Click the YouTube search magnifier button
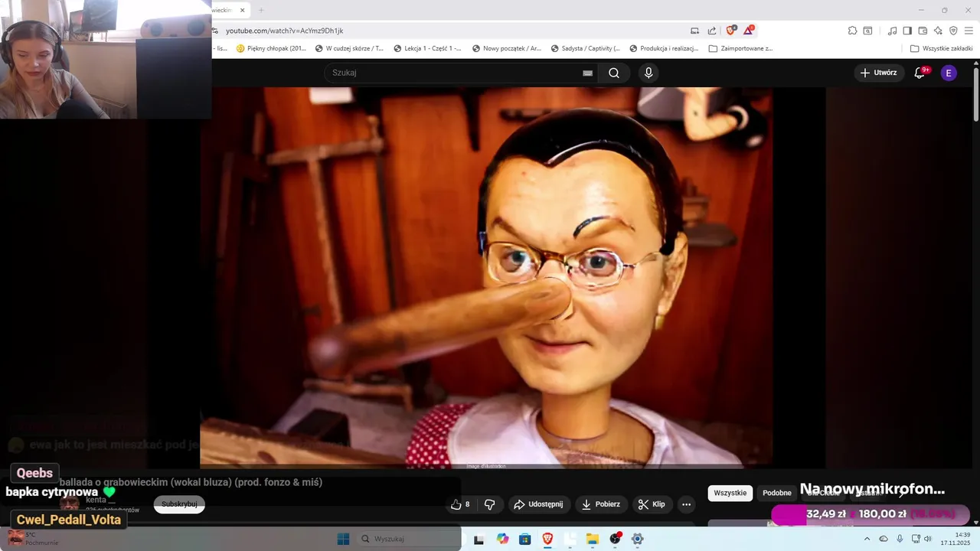Screen dimensions: 980x551 (x=614, y=73)
